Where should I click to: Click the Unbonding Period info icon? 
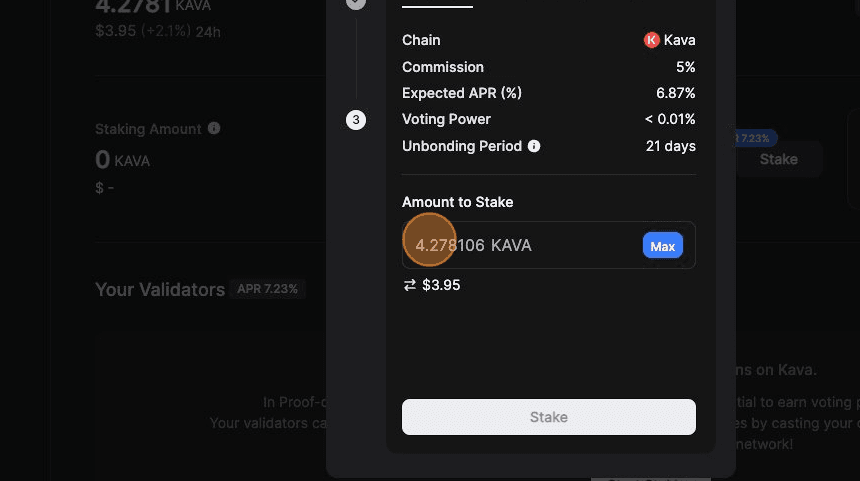click(x=534, y=146)
